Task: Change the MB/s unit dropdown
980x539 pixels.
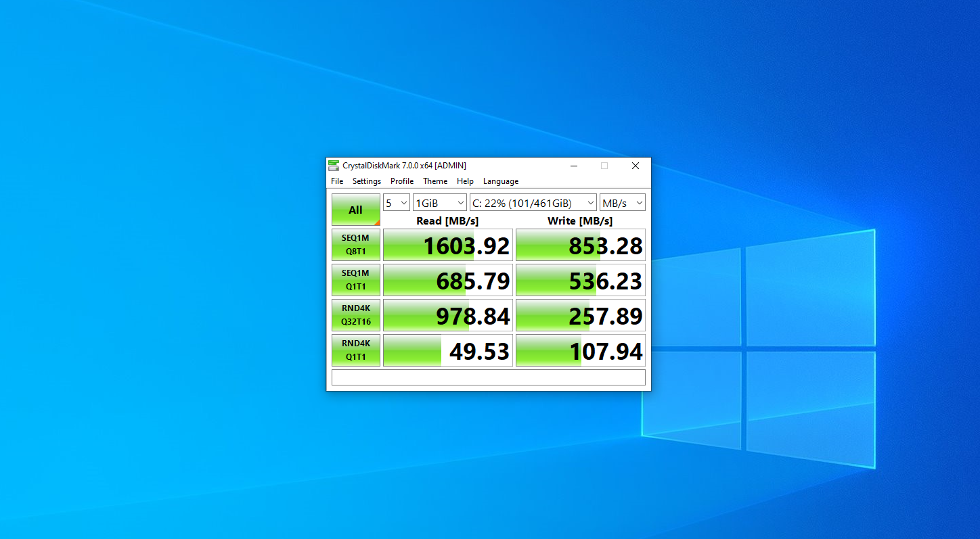Action: 623,203
